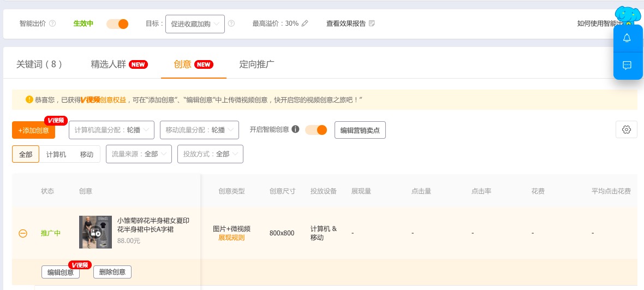The image size is (644, 290).
Task: Click the 添加创意 button
Action: (33, 131)
